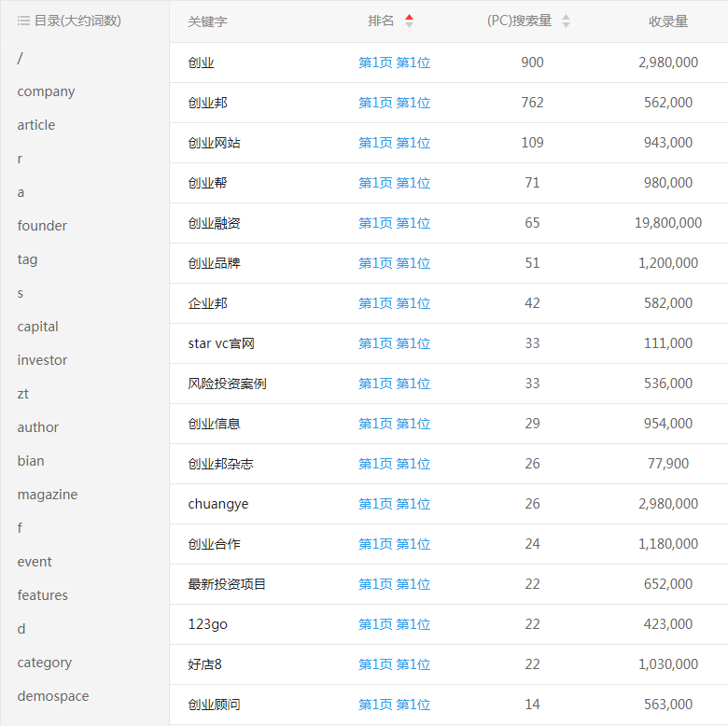Open the 'magazine' directory in sidebar
The image size is (728, 726).
tap(47, 495)
